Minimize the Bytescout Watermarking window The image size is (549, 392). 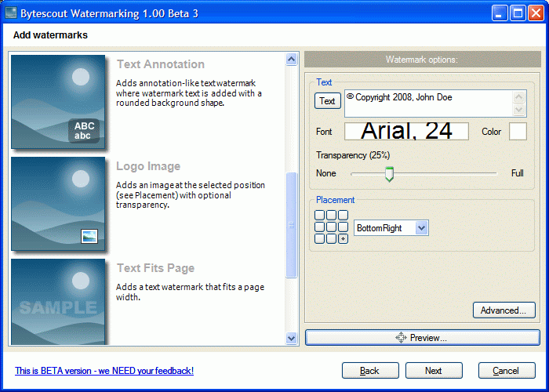coord(500,13)
